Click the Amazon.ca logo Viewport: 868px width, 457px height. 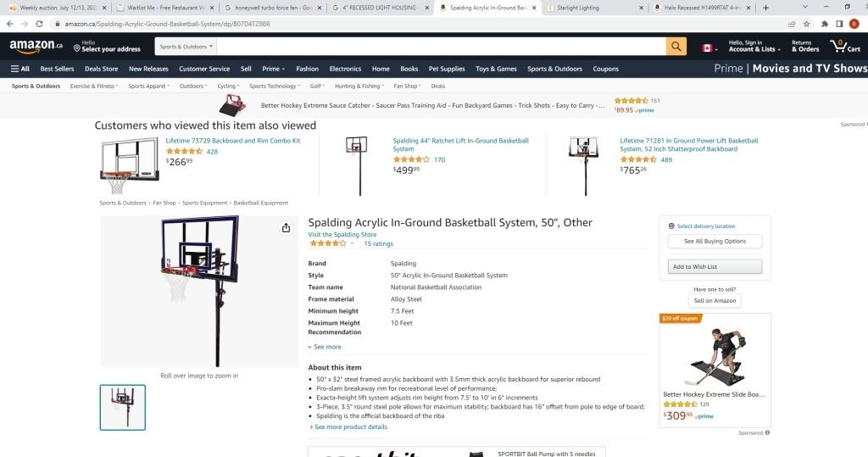pos(36,46)
